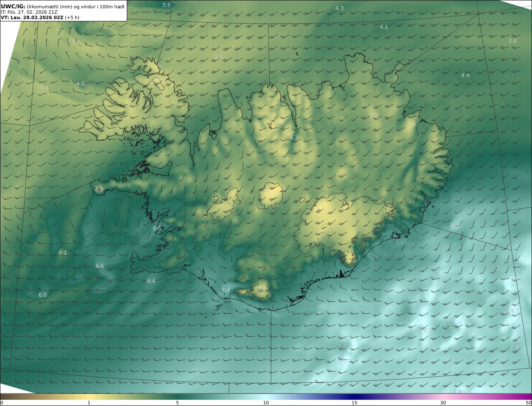Click the 2.4 value label
The image size is (532, 406).
44,87
